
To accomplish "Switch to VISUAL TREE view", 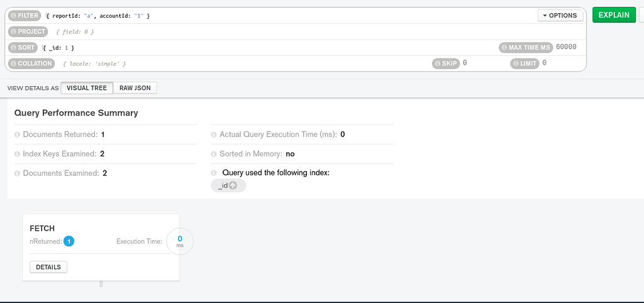I will tap(87, 88).
